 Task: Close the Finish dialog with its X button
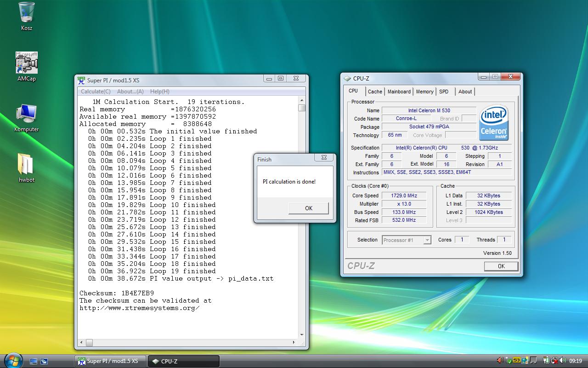pyautogui.click(x=324, y=157)
